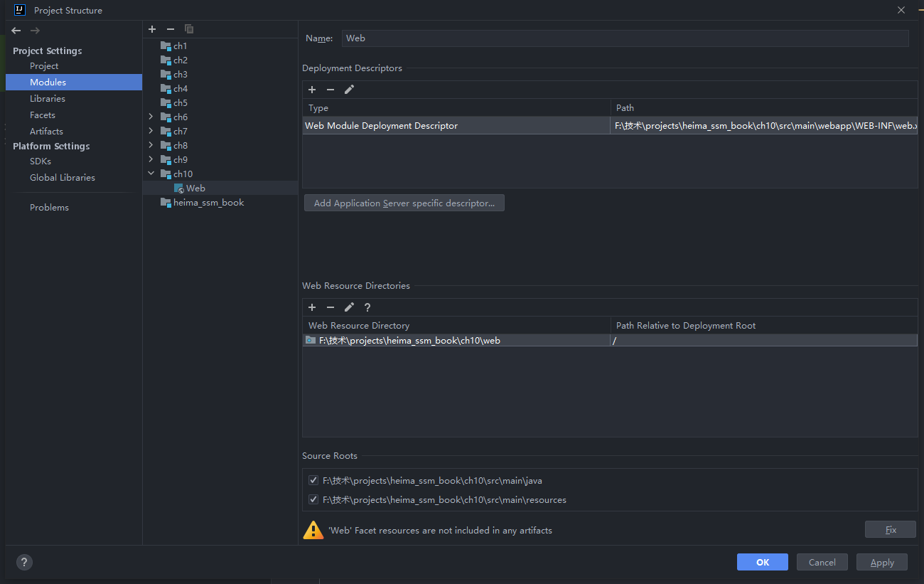
Task: Add a web resource directory
Action: point(312,307)
